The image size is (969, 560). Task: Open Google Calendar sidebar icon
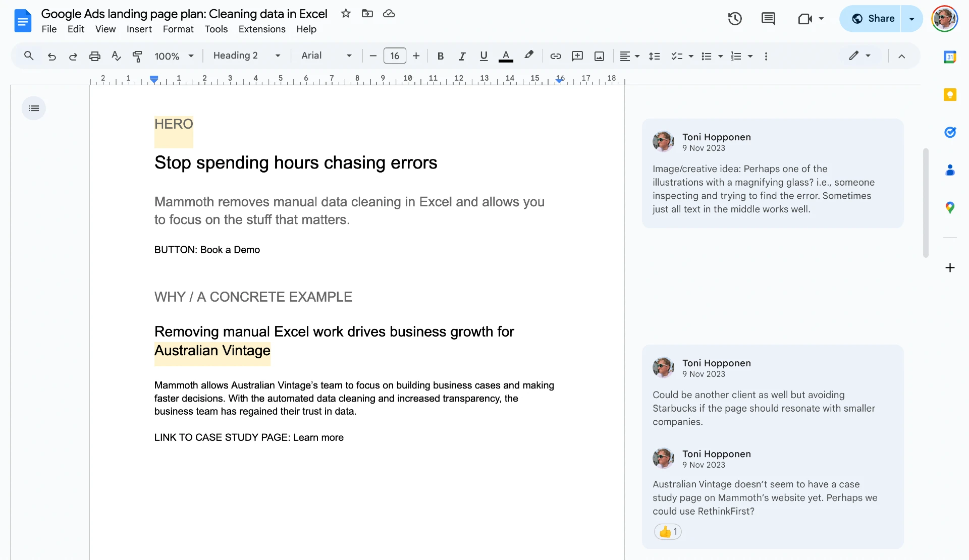coord(950,57)
